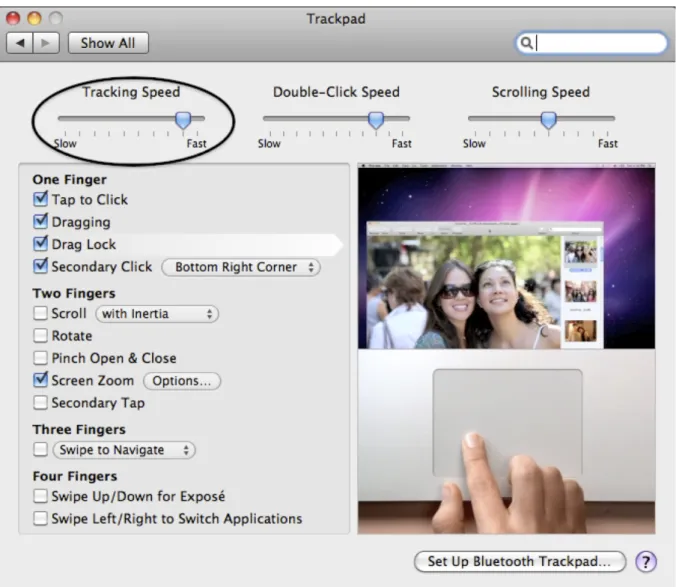Open the Bottom Right Corner dropdown

point(241,267)
